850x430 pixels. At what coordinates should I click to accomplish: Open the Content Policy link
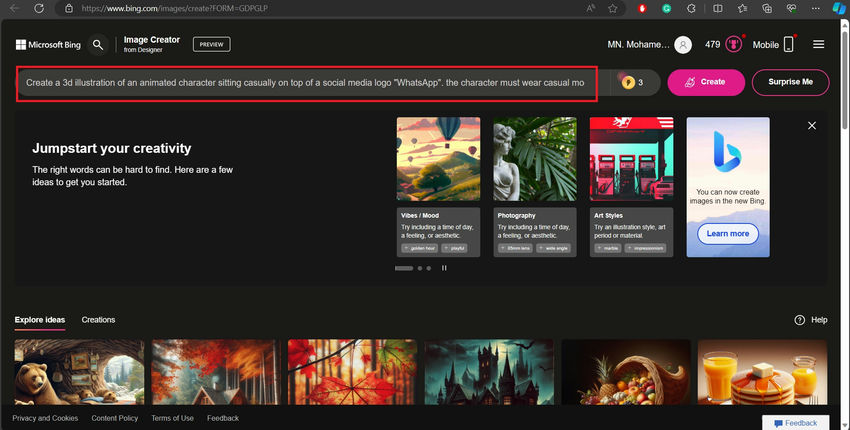tap(114, 418)
